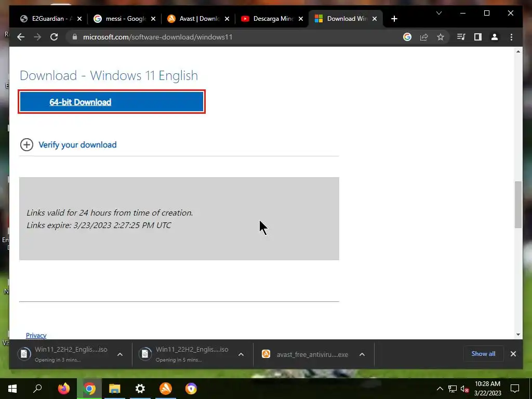Click the page vertical scrollbar thumb

pos(518,205)
